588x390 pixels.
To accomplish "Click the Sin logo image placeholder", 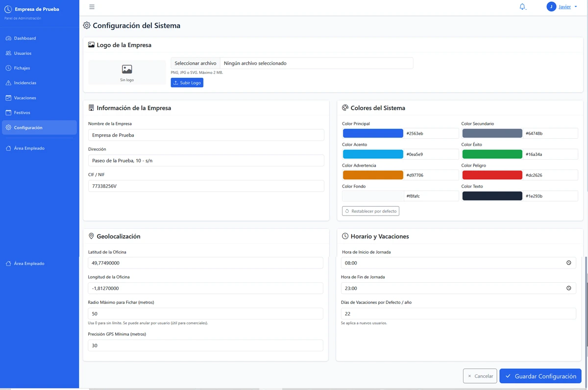I will point(127,73).
